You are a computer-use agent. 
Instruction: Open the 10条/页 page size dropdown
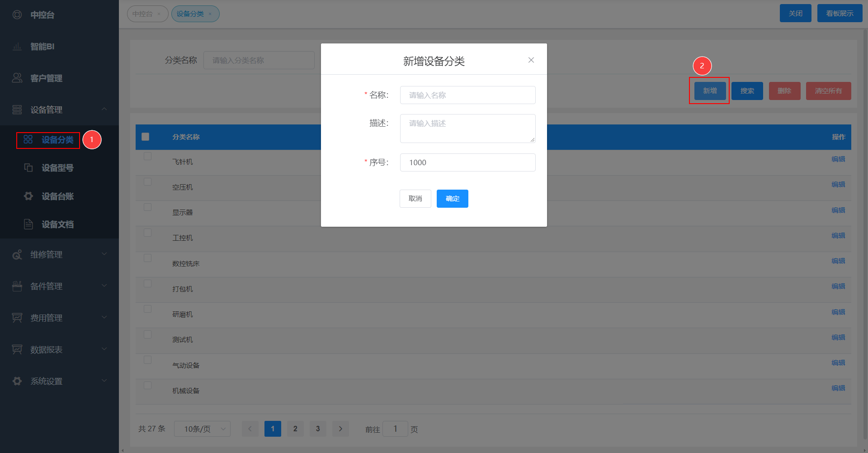[202, 429]
